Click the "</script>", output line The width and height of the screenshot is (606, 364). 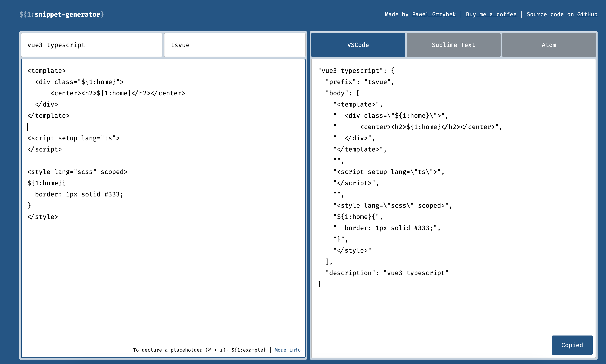356,183
